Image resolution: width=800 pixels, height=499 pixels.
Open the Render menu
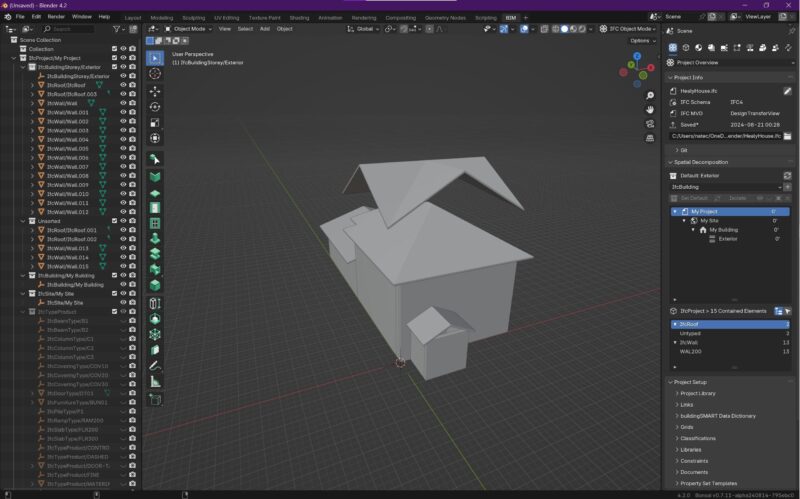57,17
